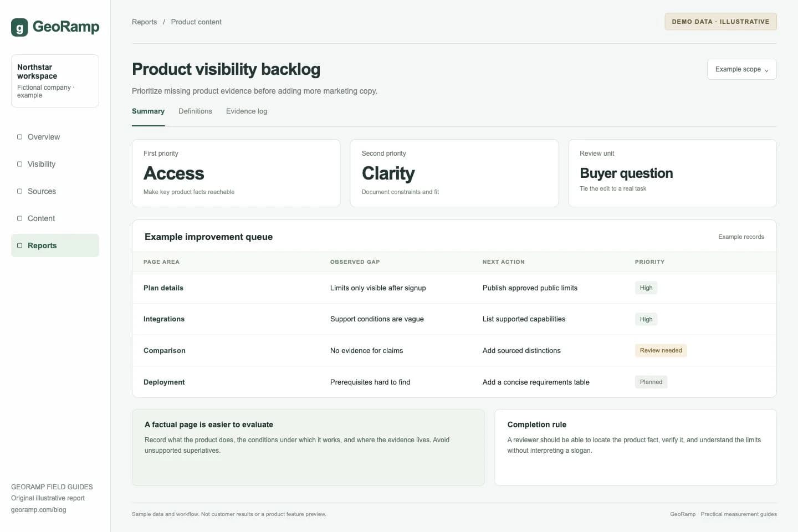Screen dimensions: 798x532
Task: Open Visibility from the sidebar
Action: click(55, 164)
